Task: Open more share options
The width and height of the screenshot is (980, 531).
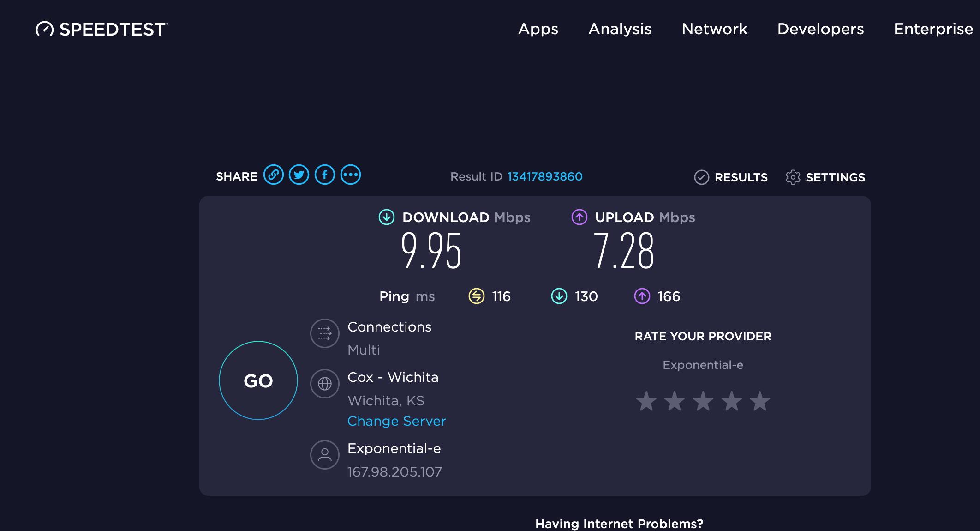Action: 351,175
